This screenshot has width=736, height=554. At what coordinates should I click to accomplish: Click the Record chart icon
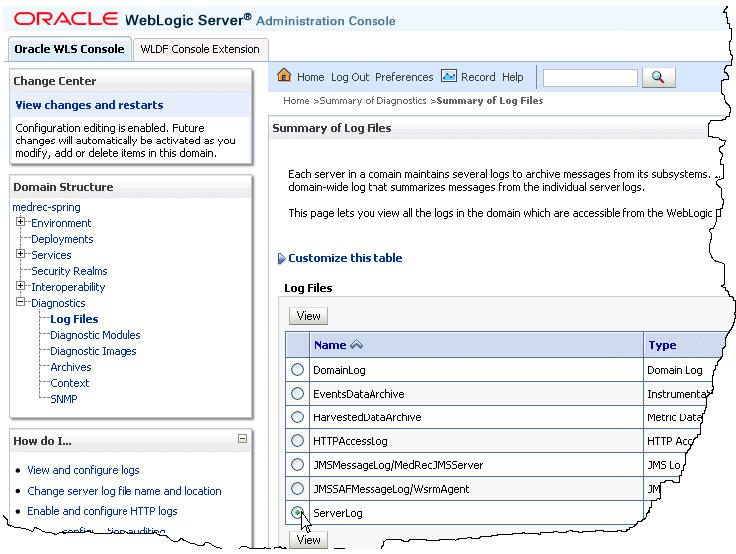449,76
